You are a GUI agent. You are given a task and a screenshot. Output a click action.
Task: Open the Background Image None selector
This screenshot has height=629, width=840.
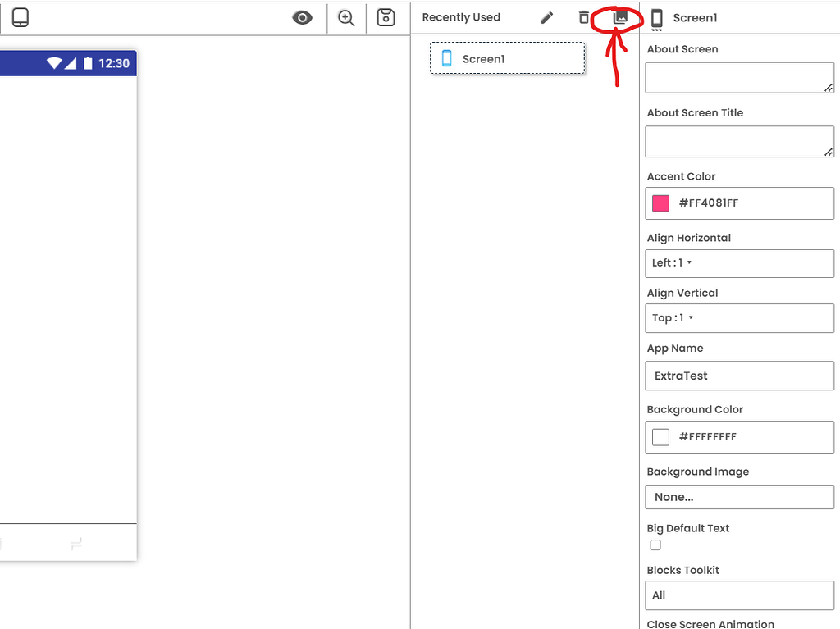tap(739, 497)
